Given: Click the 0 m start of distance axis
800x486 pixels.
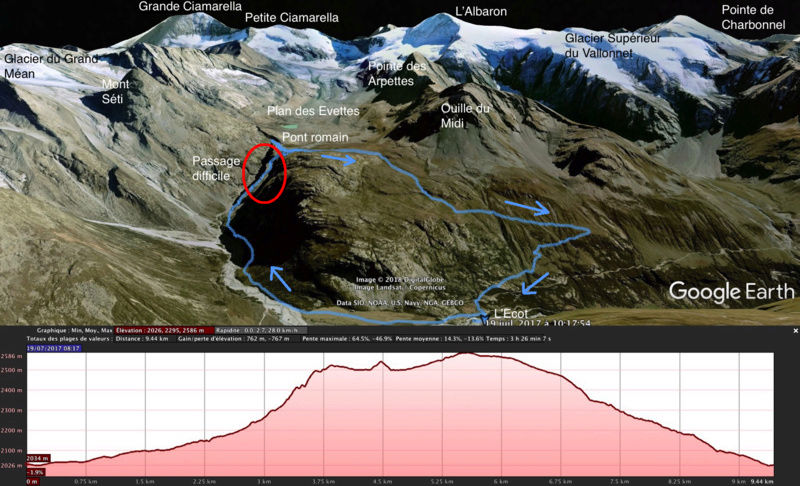Looking at the screenshot, I should click(x=32, y=481).
